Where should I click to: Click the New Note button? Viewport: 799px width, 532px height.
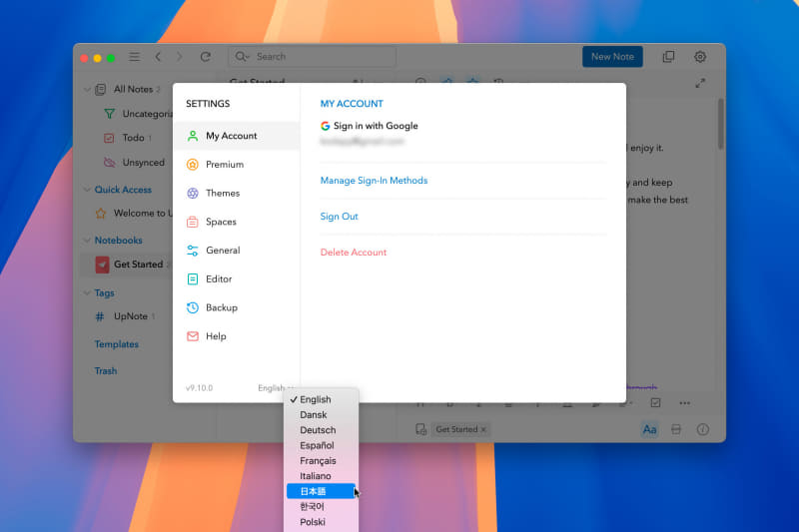[612, 57]
